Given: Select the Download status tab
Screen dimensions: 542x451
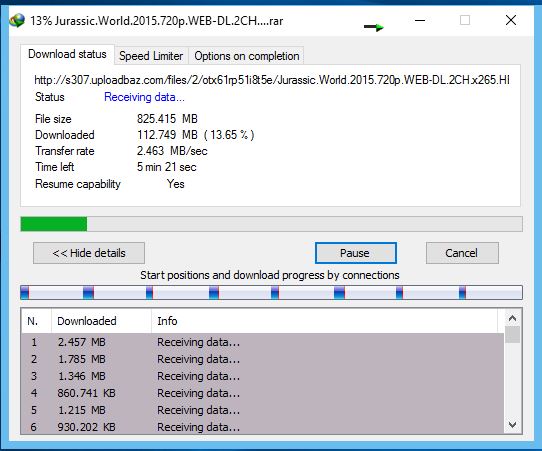Looking at the screenshot, I should coord(67,54).
